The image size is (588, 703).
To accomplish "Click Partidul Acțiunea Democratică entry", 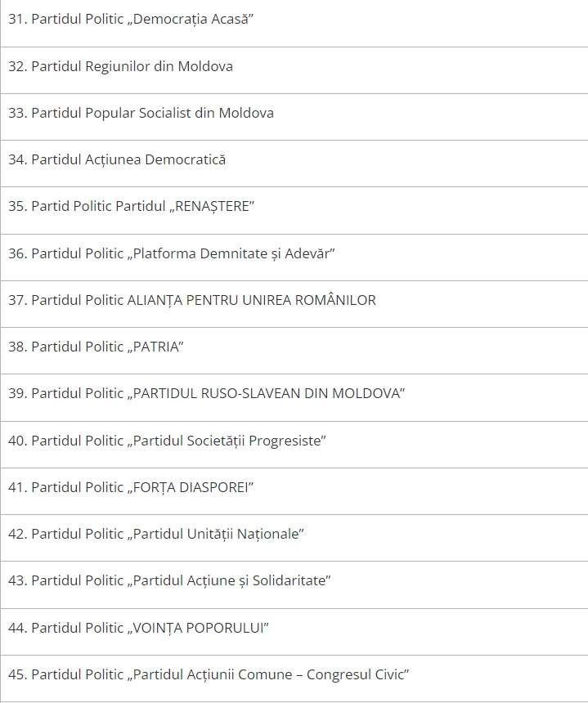I will click(294, 163).
